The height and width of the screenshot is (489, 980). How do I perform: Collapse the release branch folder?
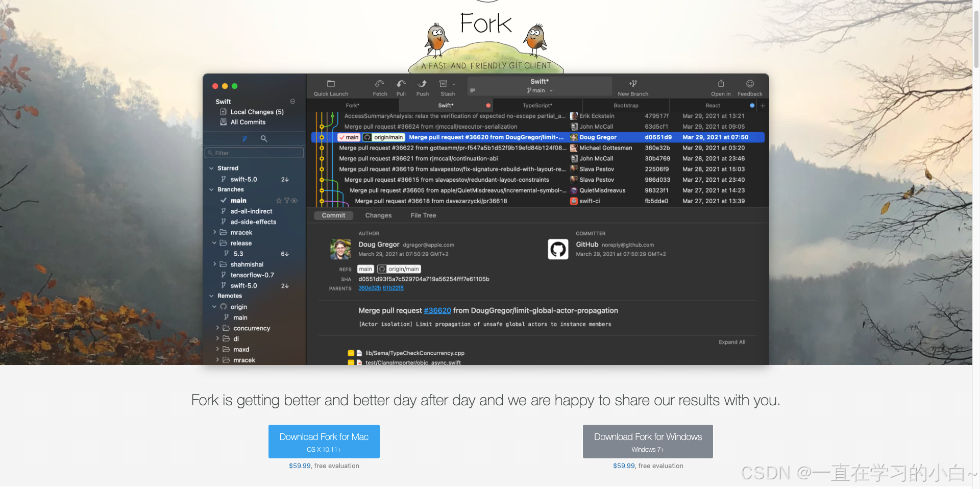[x=215, y=243]
